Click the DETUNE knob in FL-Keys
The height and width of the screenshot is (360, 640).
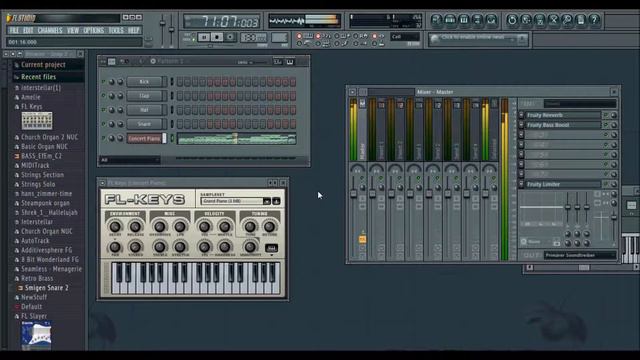269,226
